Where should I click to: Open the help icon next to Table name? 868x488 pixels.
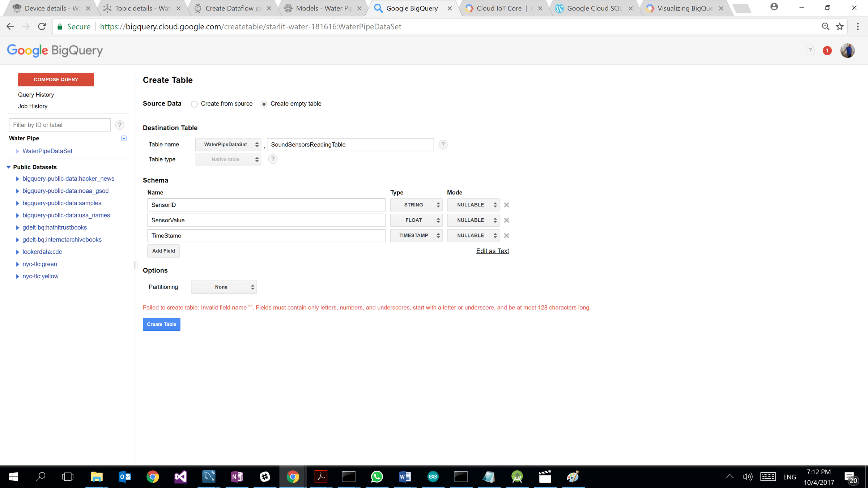point(443,145)
